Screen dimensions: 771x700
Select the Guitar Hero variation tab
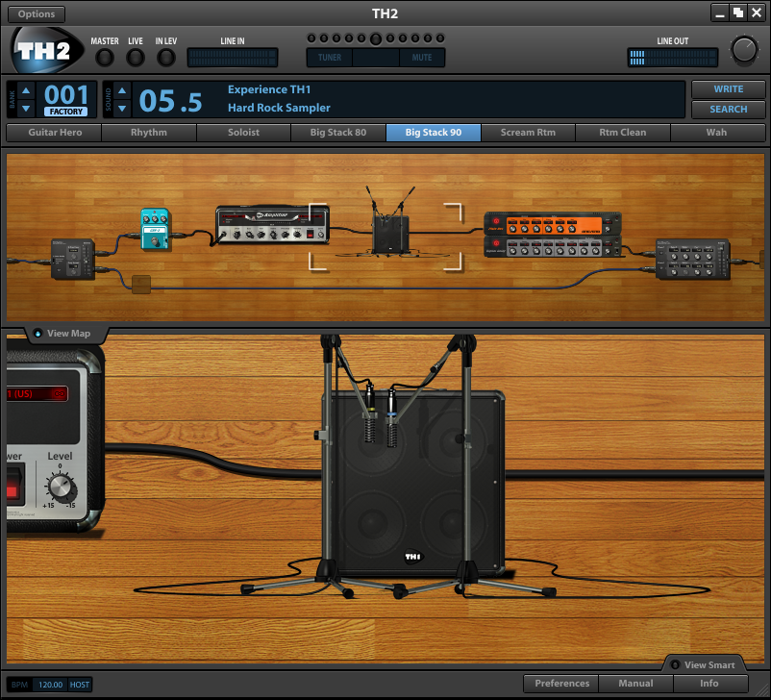pos(55,133)
